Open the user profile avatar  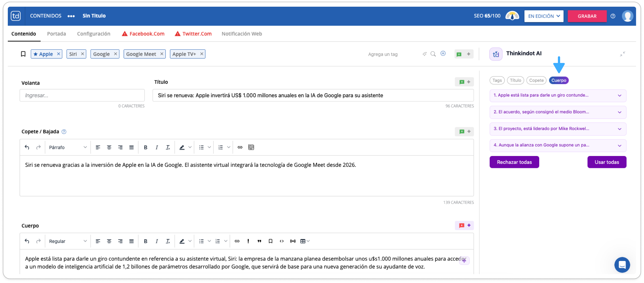(x=627, y=16)
